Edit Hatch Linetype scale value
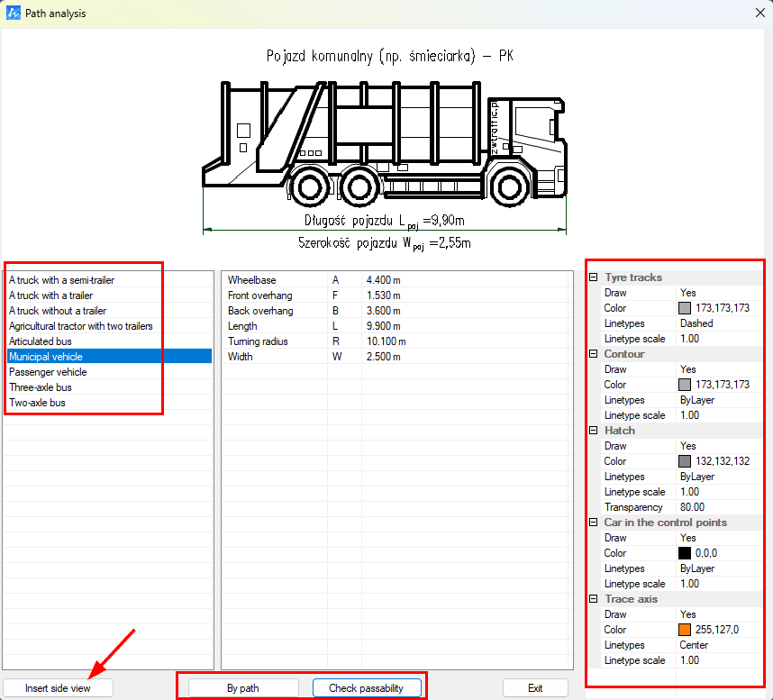This screenshot has width=773, height=700. pos(719,492)
